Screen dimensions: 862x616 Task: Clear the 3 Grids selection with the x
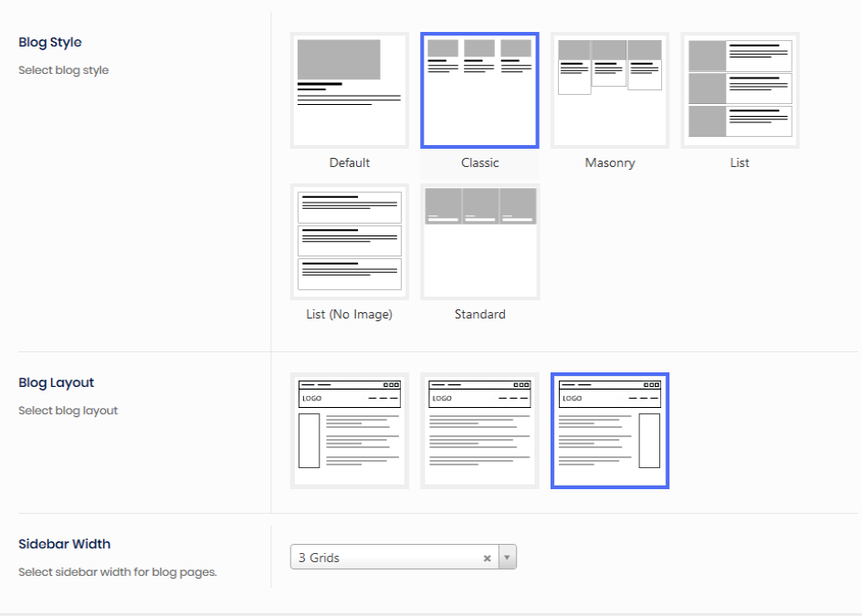tap(487, 558)
